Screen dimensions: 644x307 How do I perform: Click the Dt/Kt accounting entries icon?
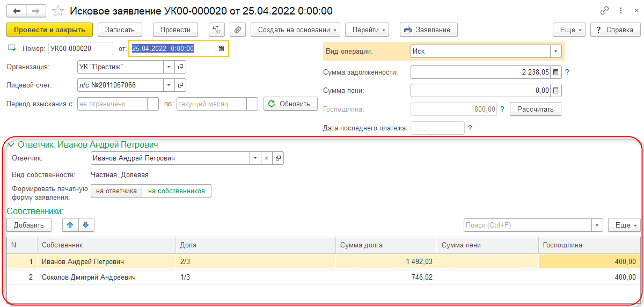coord(216,30)
